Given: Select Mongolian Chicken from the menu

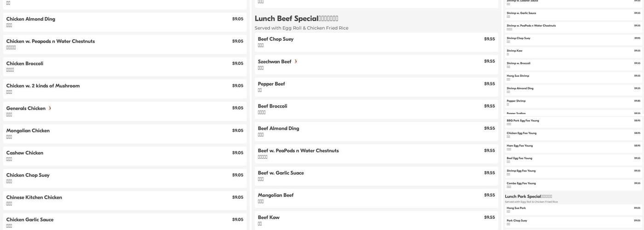Looking at the screenshot, I should coord(28,131).
